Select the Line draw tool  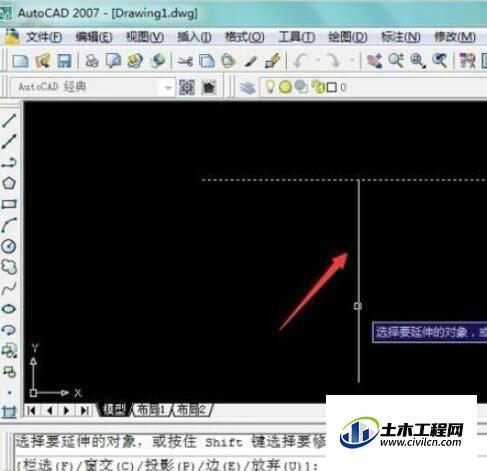(9, 121)
